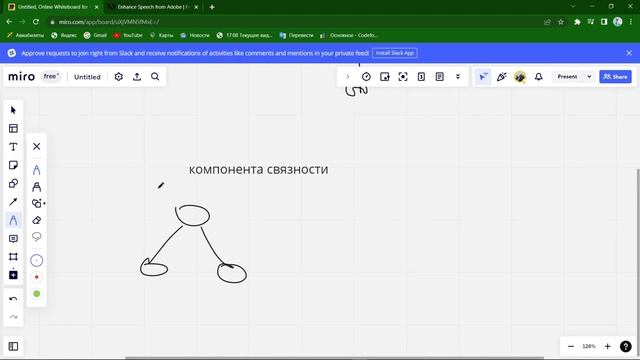The image size is (640, 360).
Task: Open board settings gear
Action: pyautogui.click(x=119, y=77)
